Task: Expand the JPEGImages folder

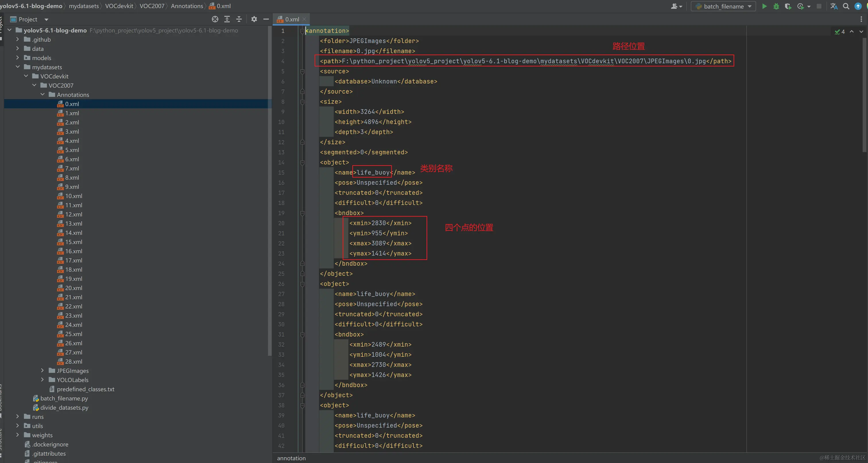Action: (42, 370)
